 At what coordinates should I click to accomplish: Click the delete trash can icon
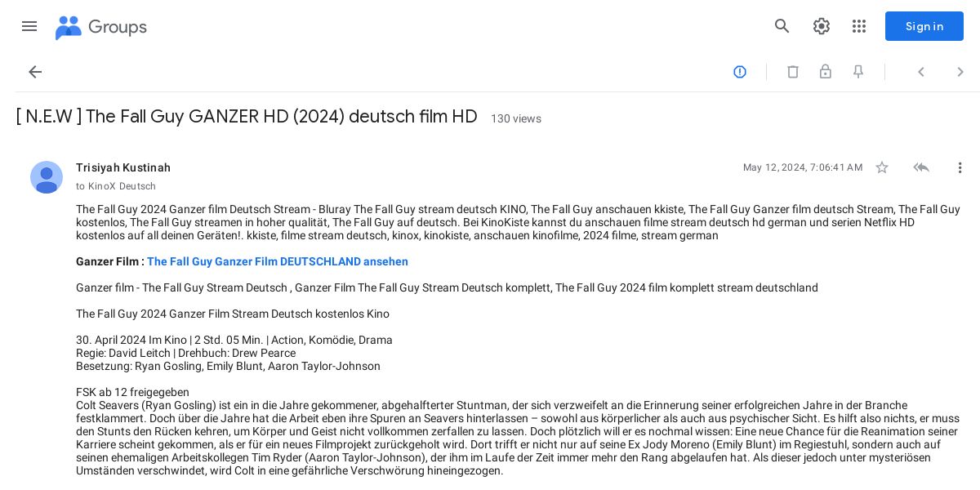pyautogui.click(x=793, y=72)
